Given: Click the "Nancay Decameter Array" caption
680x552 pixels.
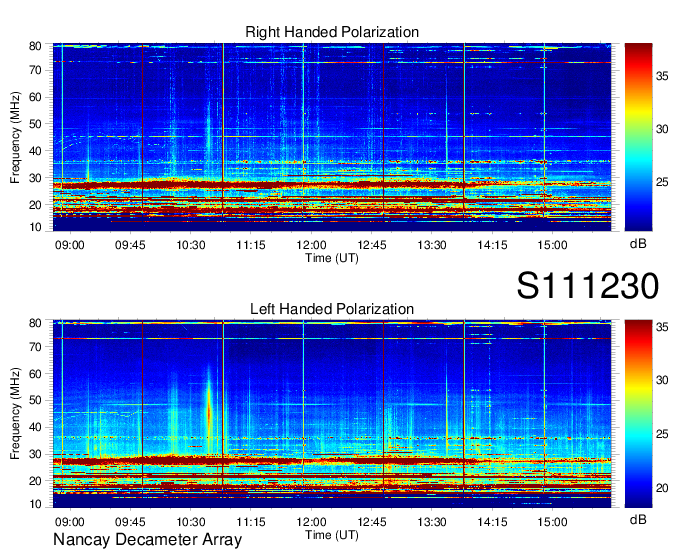Looking at the screenshot, I should pos(147,540).
